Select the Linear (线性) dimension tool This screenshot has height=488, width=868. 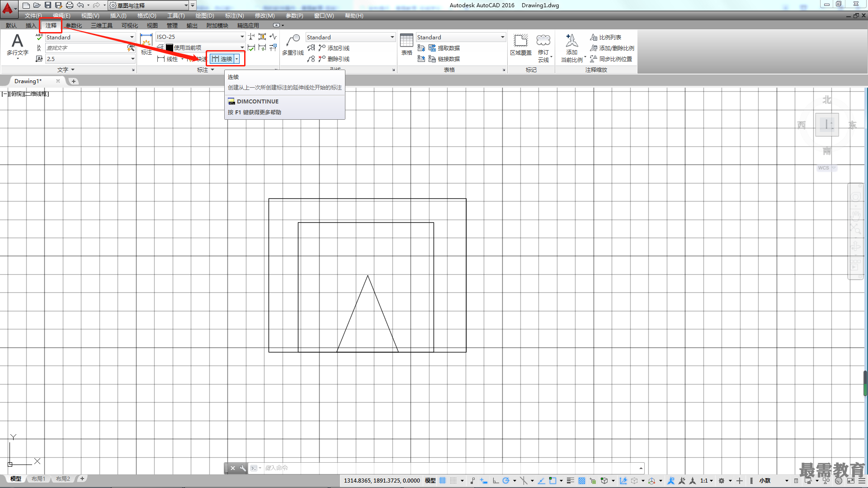168,59
